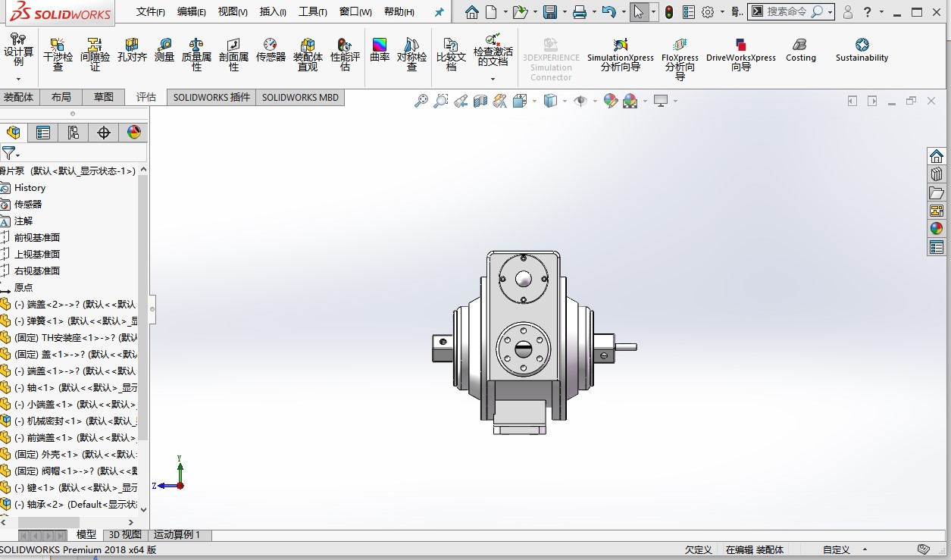Pin the menu bar with pushpin
Image resolution: width=951 pixels, height=560 pixels.
click(440, 12)
